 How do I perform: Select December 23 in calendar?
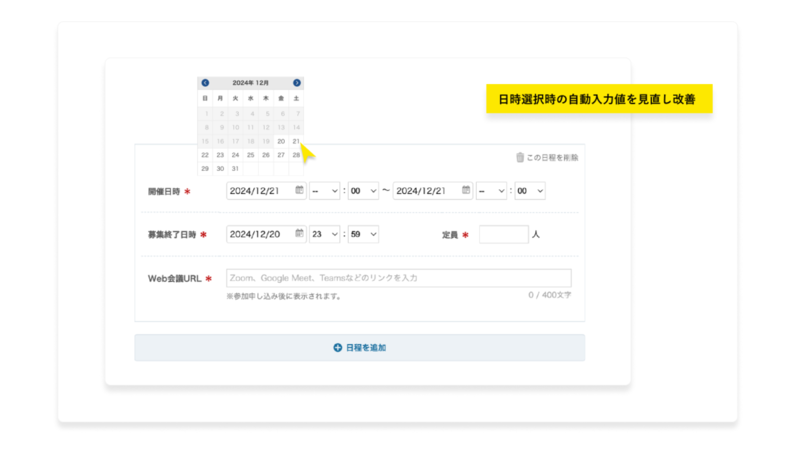tap(220, 155)
